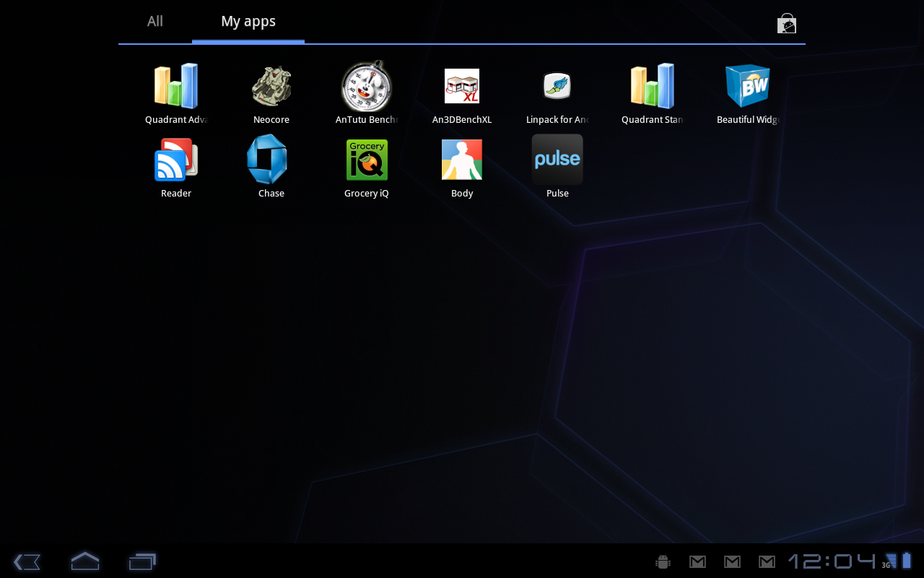Tap the battery status icon

click(x=907, y=561)
